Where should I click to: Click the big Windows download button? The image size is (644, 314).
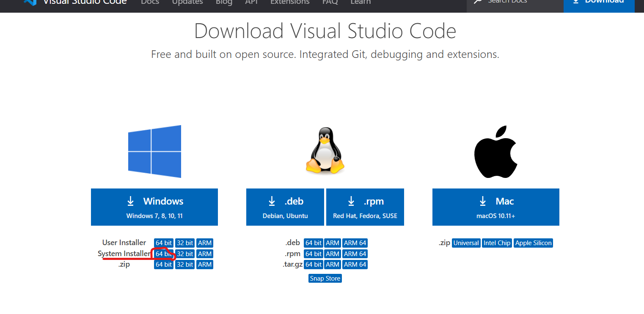click(x=154, y=207)
